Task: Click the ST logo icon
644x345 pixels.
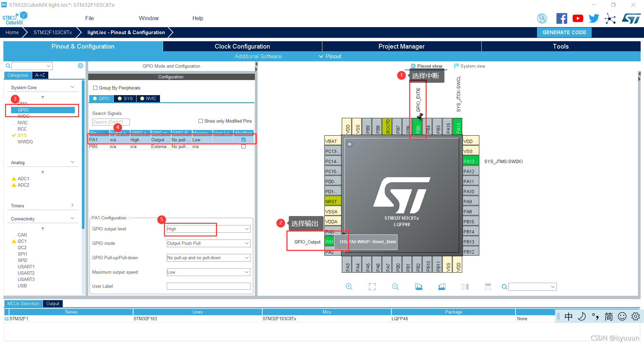Action: [x=631, y=18]
